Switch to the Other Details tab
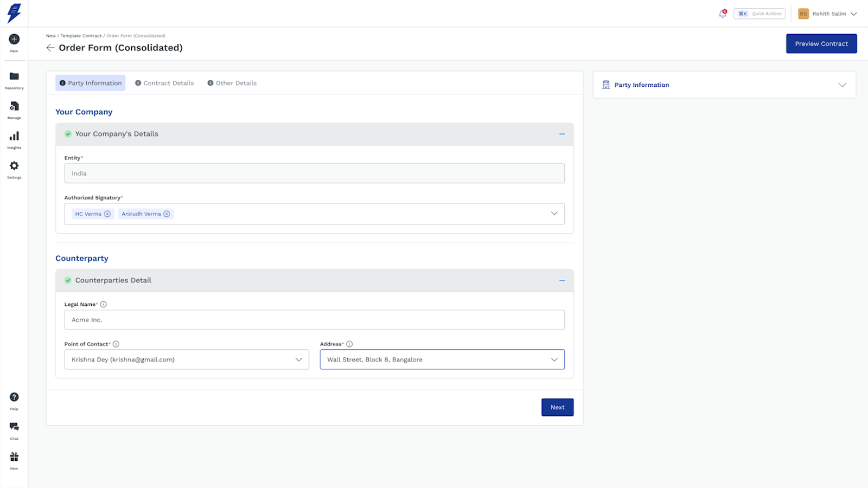 click(232, 83)
